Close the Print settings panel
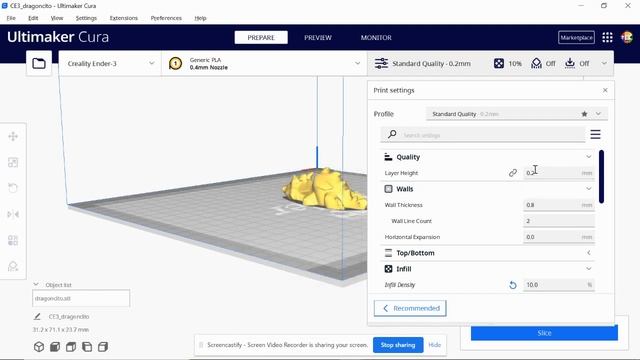This screenshot has height=360, width=640. pyautogui.click(x=605, y=90)
